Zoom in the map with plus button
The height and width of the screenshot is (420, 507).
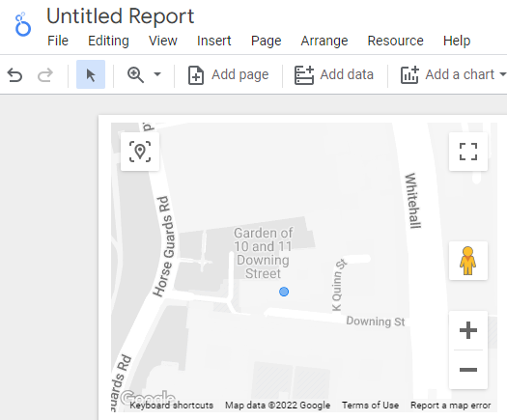point(468,330)
